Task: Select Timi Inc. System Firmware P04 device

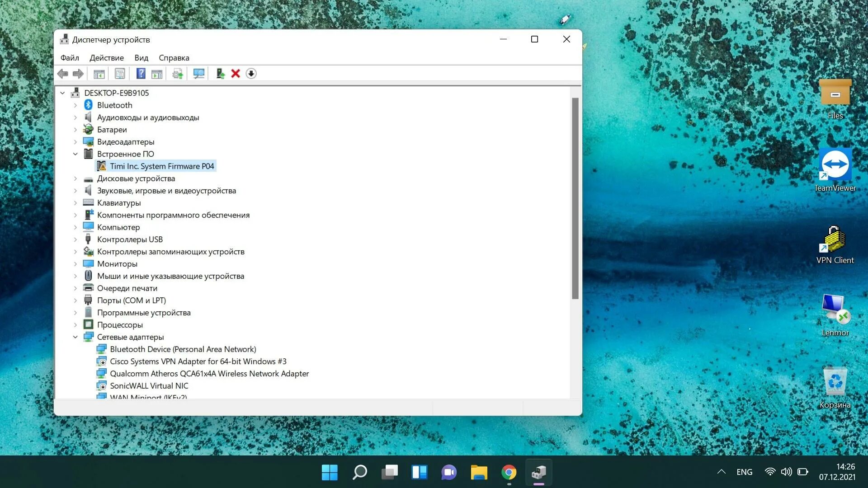Action: 162,166
